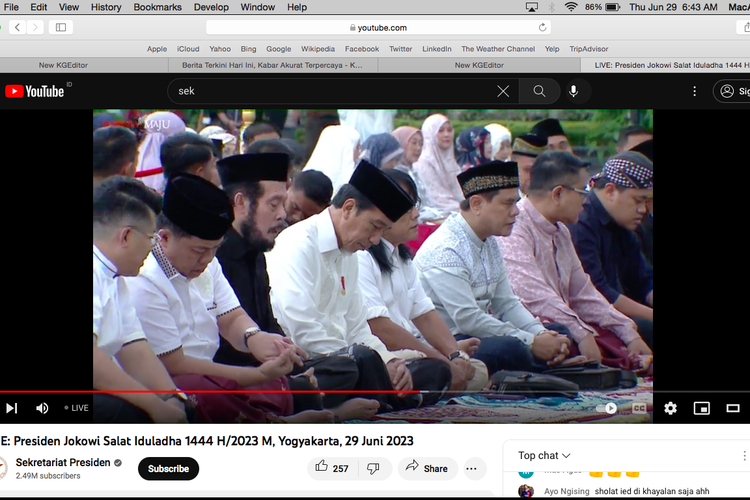Open the View menu
This screenshot has width=750, height=500.
pos(69,7)
